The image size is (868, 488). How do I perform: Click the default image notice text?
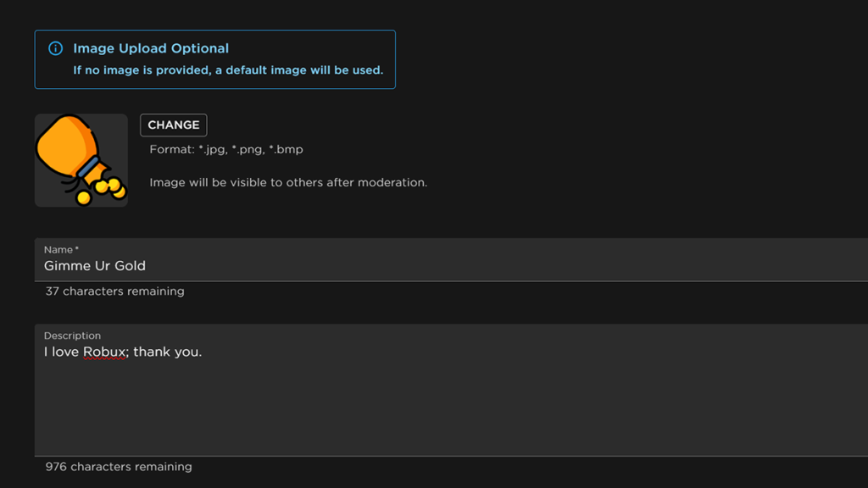pos(228,70)
